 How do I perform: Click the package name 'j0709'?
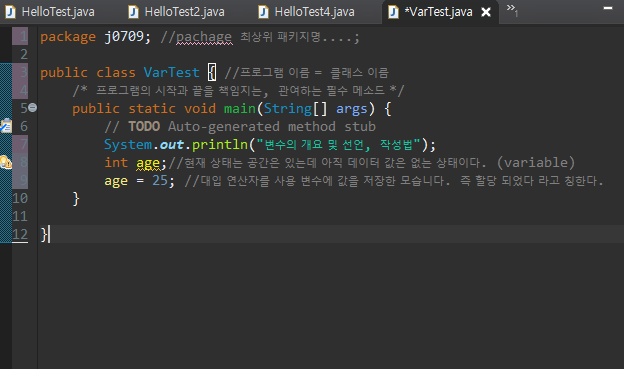coord(124,37)
